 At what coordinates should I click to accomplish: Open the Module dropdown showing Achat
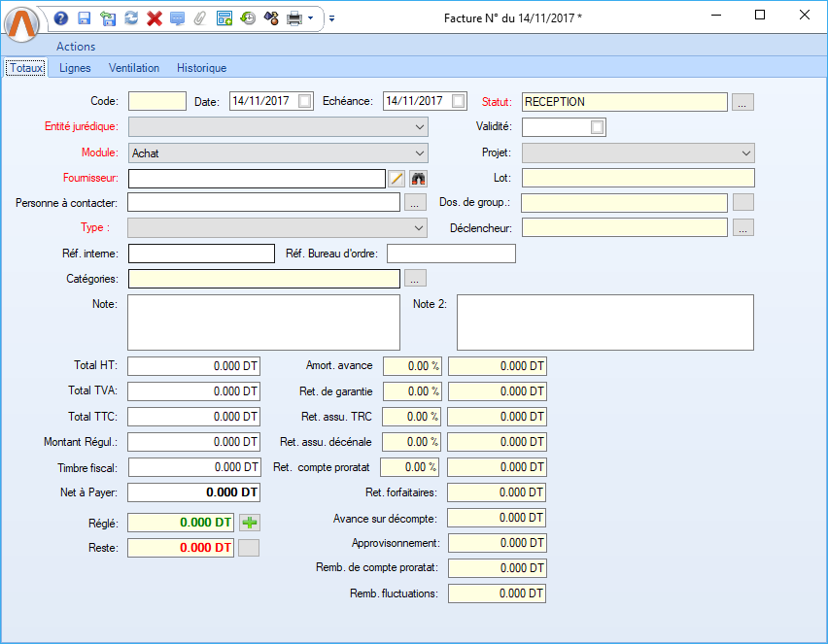pos(419,153)
